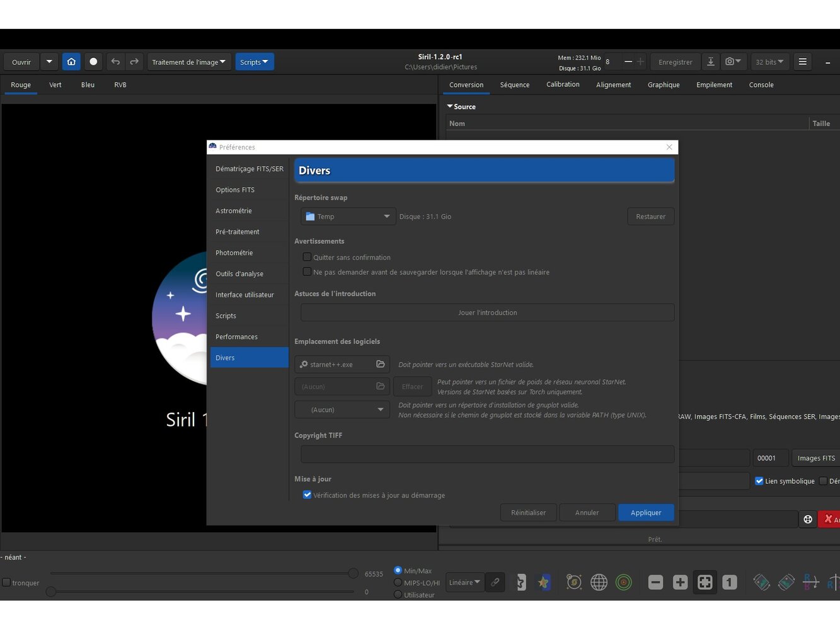Click the globe grid icon
Image resolution: width=840 pixels, height=630 pixels.
[x=599, y=582]
